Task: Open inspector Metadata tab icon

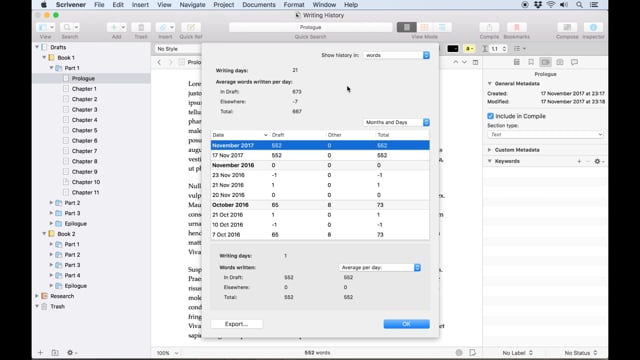Action: pyautogui.click(x=545, y=62)
